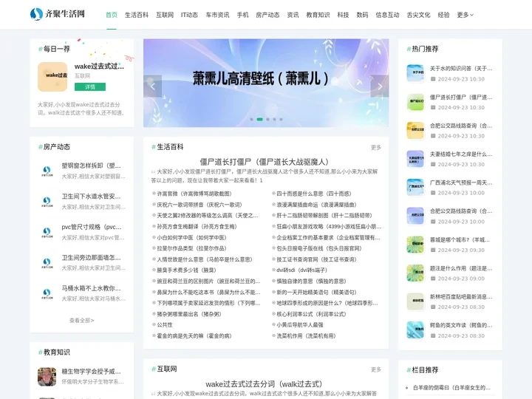Open 房产动态 in the top navigation
The height and width of the screenshot is (399, 532).
point(267,15)
